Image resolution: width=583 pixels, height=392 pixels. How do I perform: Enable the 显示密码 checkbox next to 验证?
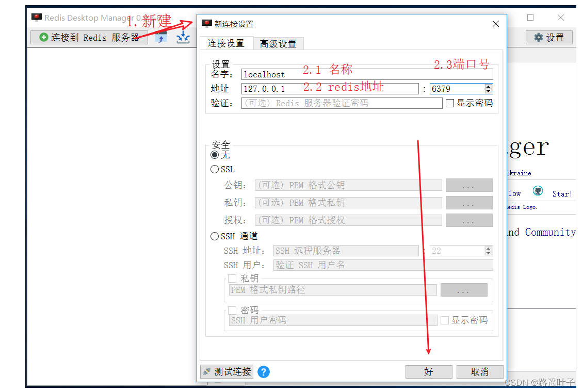click(450, 103)
